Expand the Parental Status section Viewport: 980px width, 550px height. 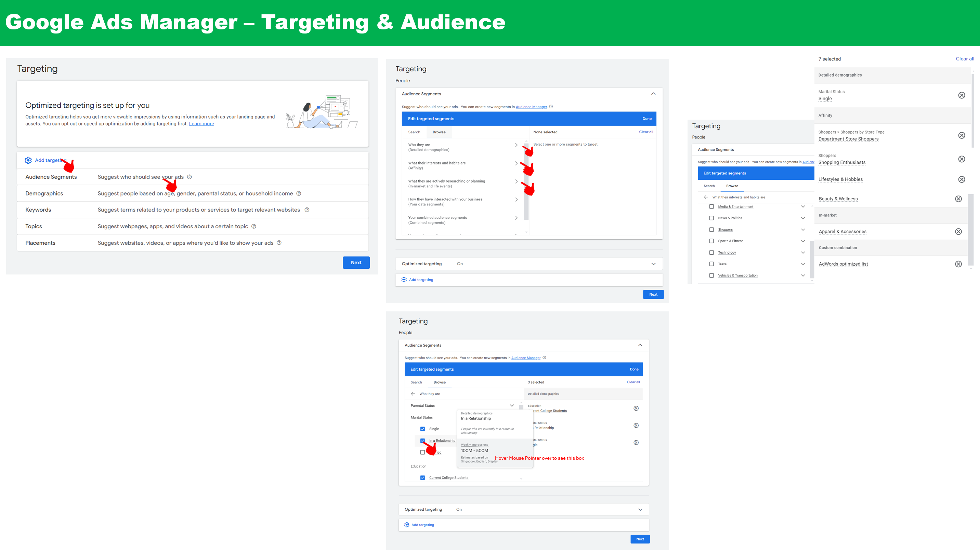click(x=512, y=405)
